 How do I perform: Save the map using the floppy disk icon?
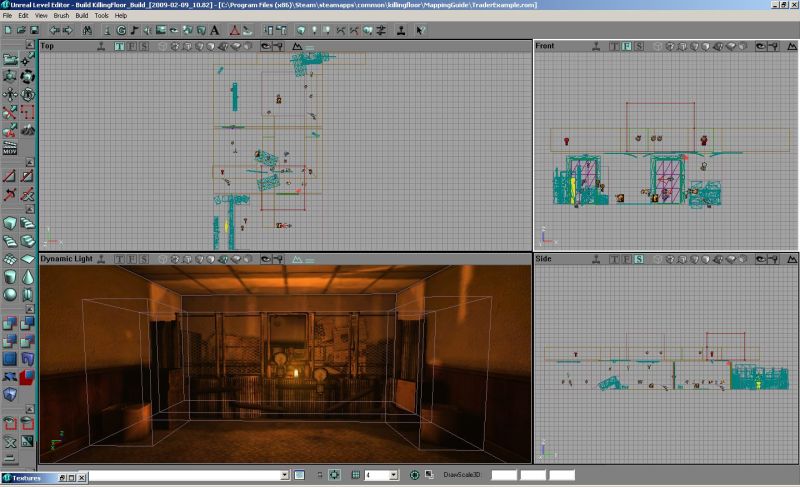[34, 31]
